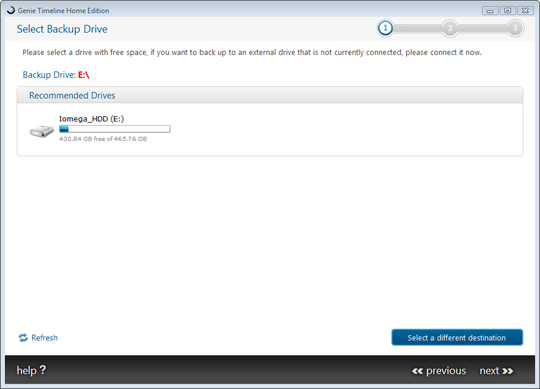
Task: Click the drive free space usage bar
Action: point(115,129)
